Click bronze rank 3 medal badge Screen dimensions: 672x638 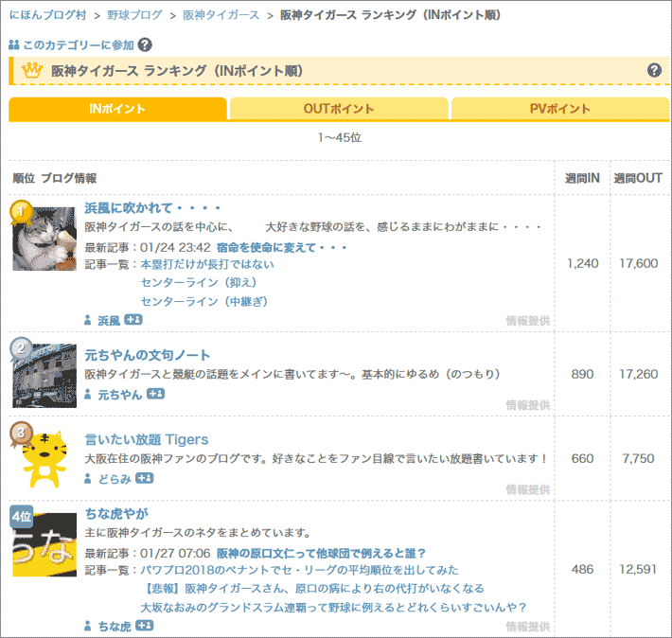click(x=21, y=434)
